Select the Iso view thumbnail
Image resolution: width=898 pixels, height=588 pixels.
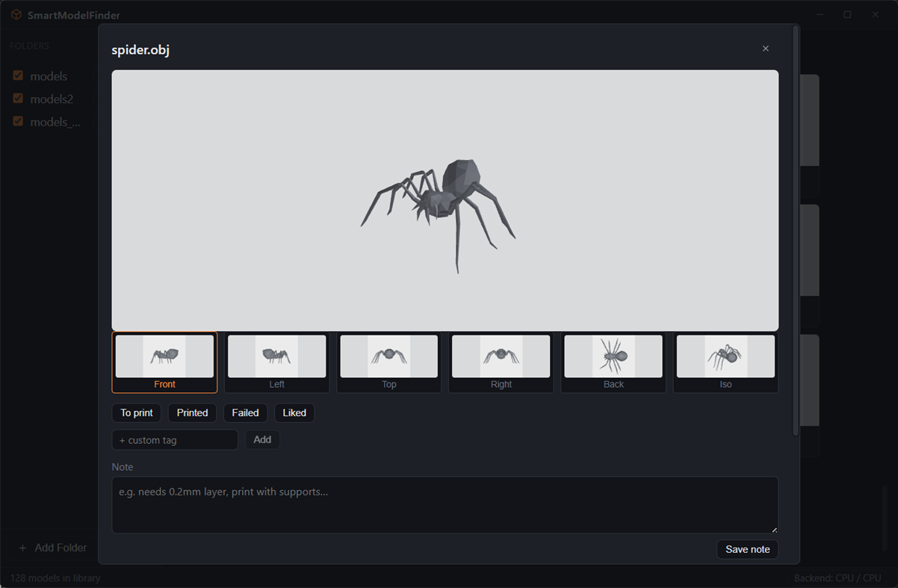point(725,362)
